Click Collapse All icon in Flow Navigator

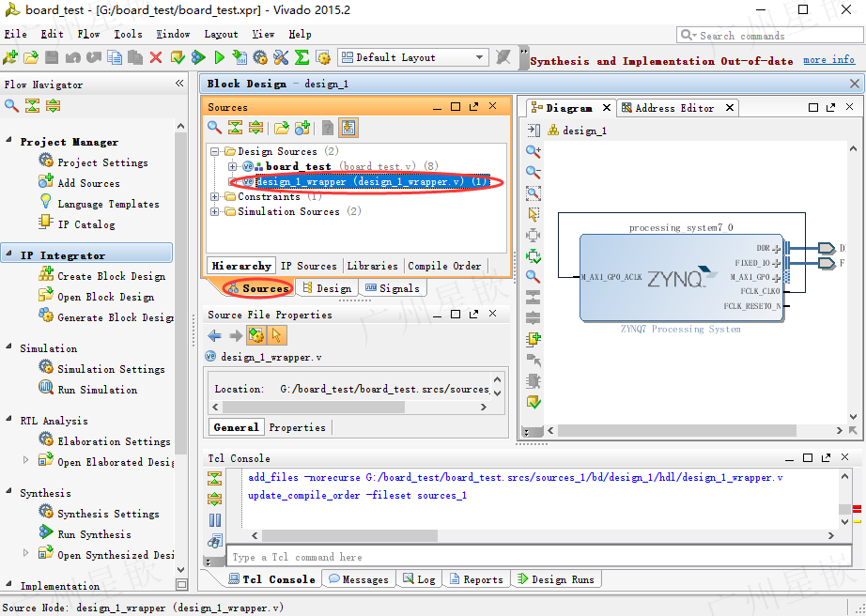[32, 105]
